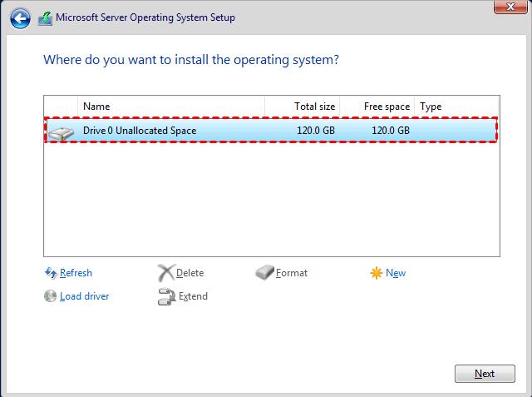Click empty area in the drive list

(x=271, y=200)
